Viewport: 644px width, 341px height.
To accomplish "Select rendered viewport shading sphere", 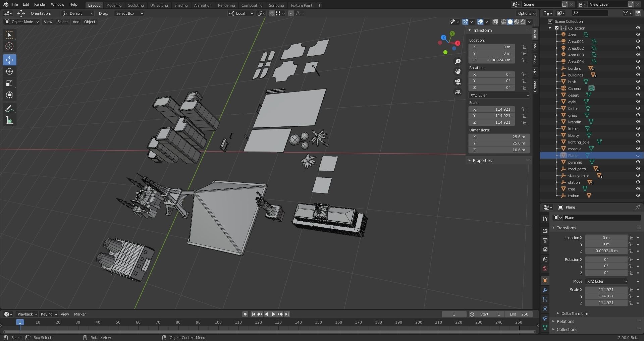I will [x=523, y=22].
